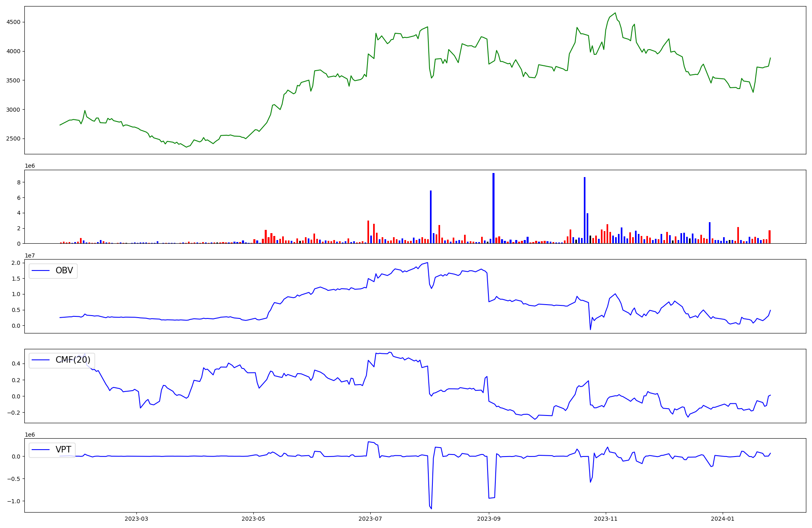Click the tall blue volume bar in early August 2023
Screen dimensions: 812x528
431,217
